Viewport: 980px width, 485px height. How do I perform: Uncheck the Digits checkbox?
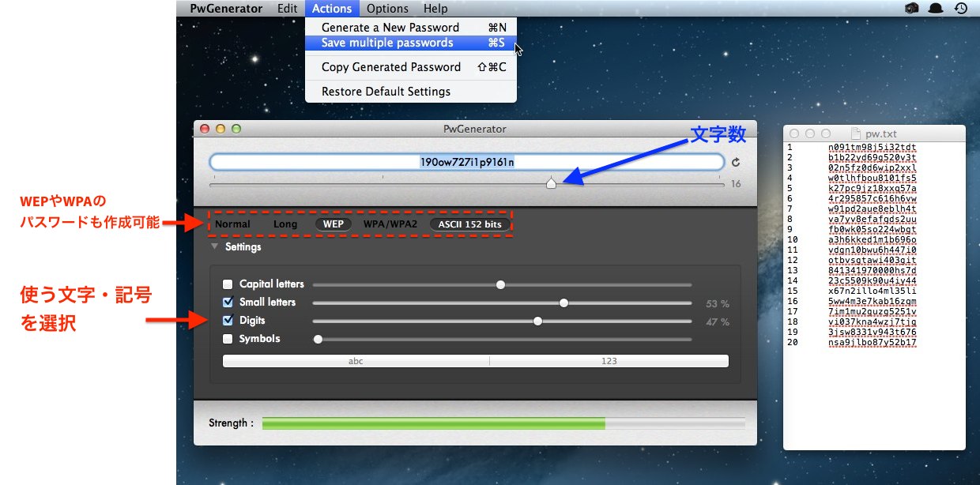point(228,320)
